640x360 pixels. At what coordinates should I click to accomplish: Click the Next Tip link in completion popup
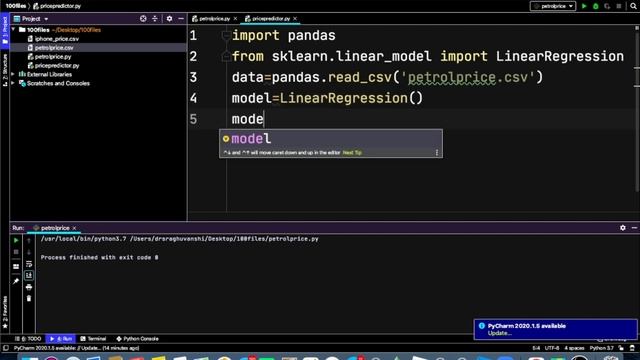click(x=352, y=153)
